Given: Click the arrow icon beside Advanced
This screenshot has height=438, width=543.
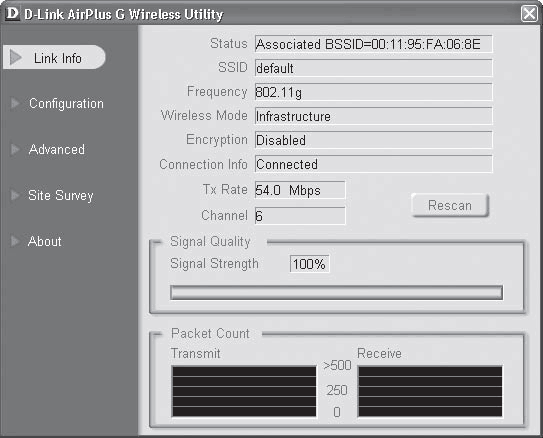Looking at the screenshot, I should pos(15,149).
